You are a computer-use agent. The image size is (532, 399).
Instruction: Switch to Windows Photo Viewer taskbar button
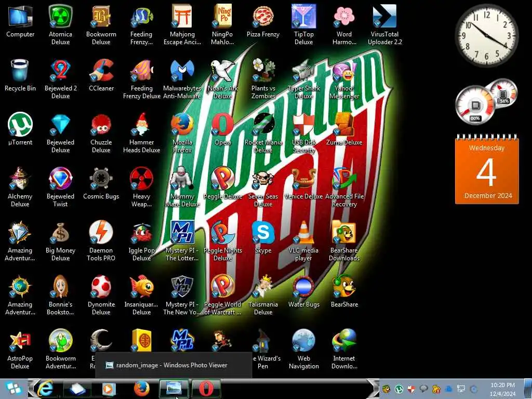[174, 389]
